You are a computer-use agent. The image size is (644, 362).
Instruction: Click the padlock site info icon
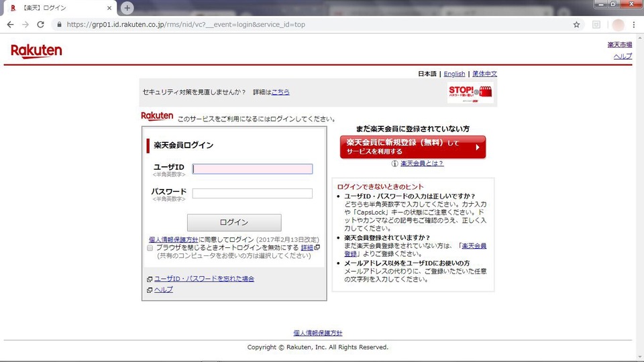click(x=59, y=25)
